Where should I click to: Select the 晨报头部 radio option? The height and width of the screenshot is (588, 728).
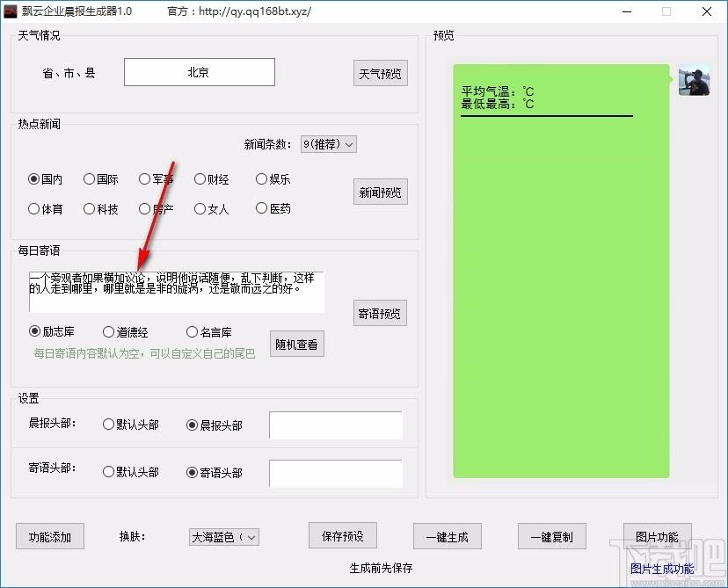215,425
